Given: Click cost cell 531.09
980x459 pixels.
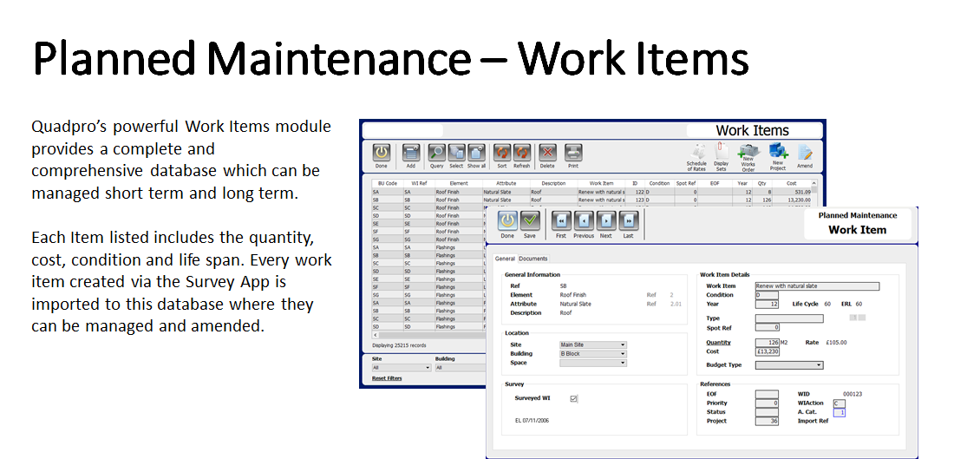Looking at the screenshot, I should (x=791, y=192).
